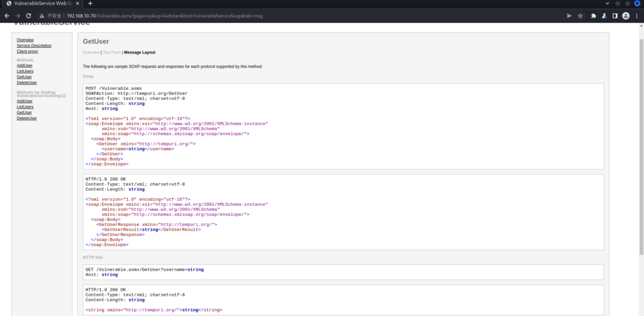
Task: Click the browser forward arrow
Action: (x=18, y=16)
